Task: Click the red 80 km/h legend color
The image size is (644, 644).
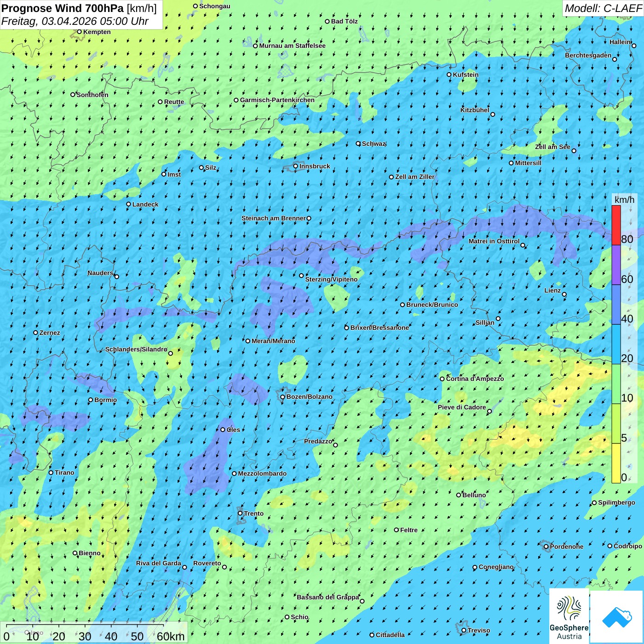Action: 616,225
